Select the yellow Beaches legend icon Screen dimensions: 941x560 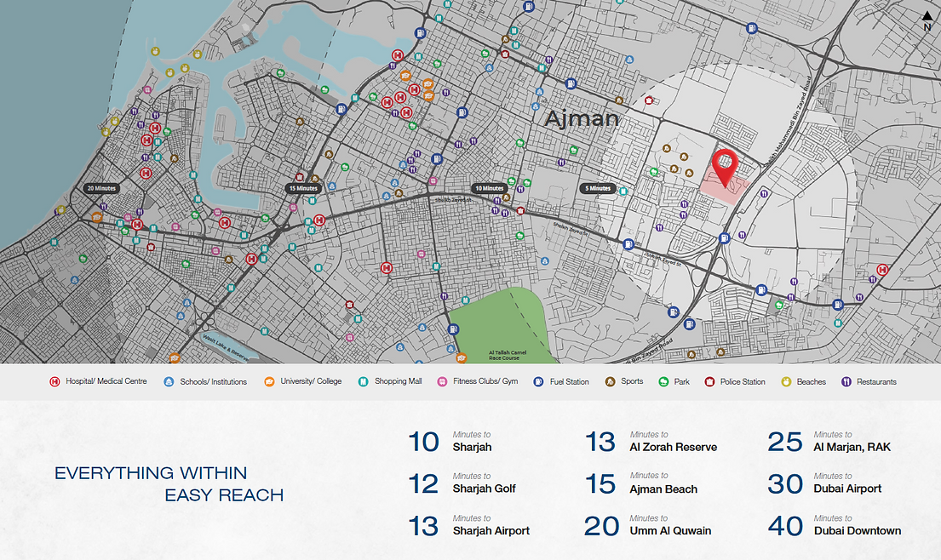pos(786,381)
